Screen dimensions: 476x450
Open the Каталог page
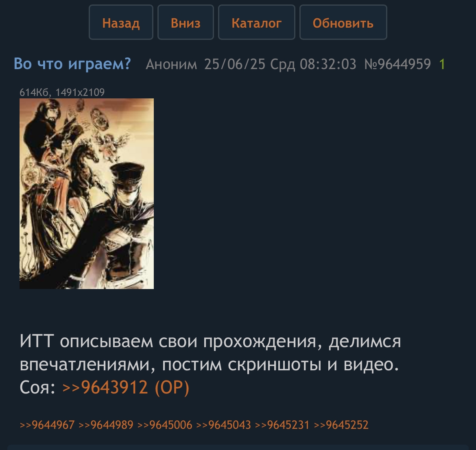tap(257, 22)
